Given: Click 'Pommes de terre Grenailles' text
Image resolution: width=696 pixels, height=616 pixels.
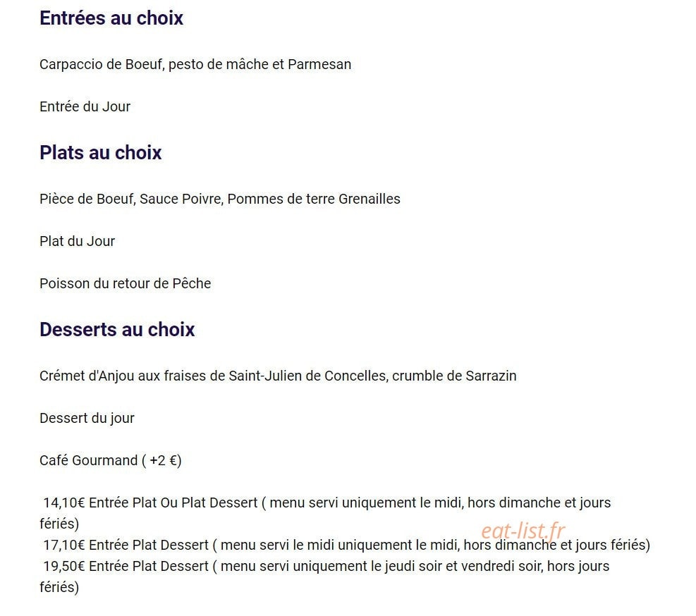Looking at the screenshot, I should [x=314, y=199].
